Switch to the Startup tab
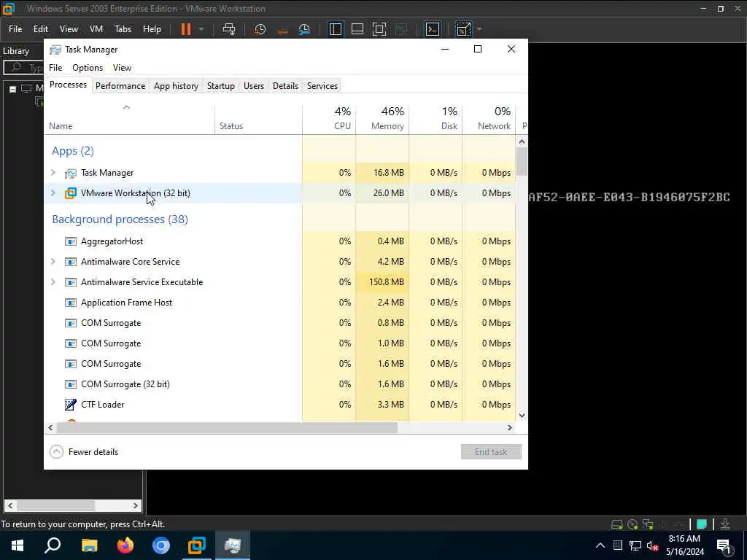Image resolution: width=747 pixels, height=560 pixels. (x=220, y=86)
